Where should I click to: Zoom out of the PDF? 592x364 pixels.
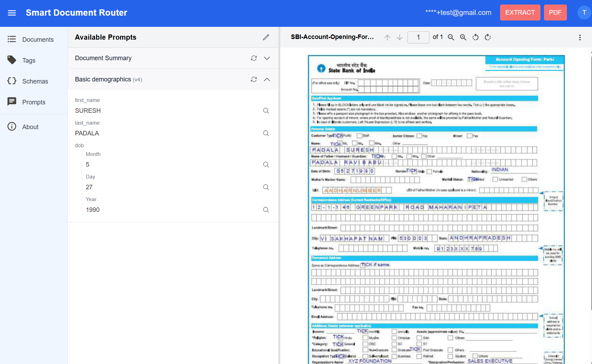(x=451, y=37)
